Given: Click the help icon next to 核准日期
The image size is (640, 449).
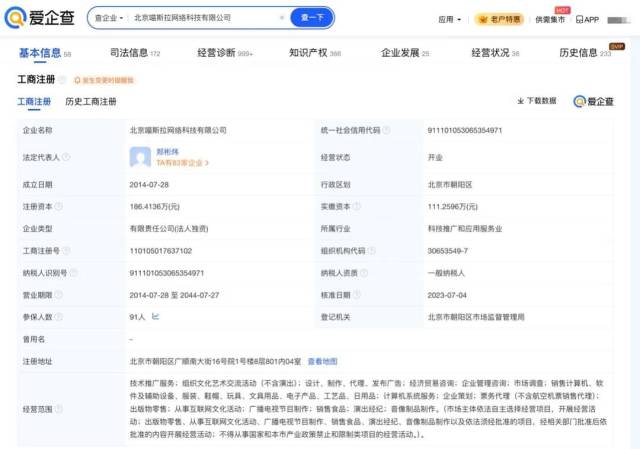Looking at the screenshot, I should 356,295.
